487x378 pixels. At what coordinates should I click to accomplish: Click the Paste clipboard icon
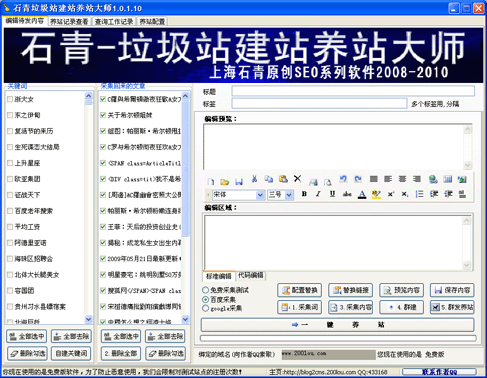coord(283,179)
